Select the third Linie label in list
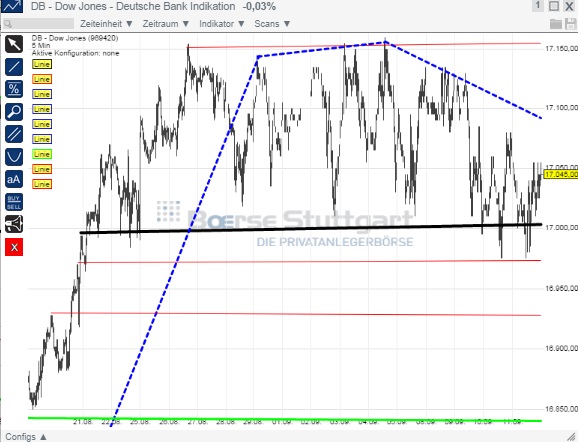The image size is (578, 442). pos(42,94)
